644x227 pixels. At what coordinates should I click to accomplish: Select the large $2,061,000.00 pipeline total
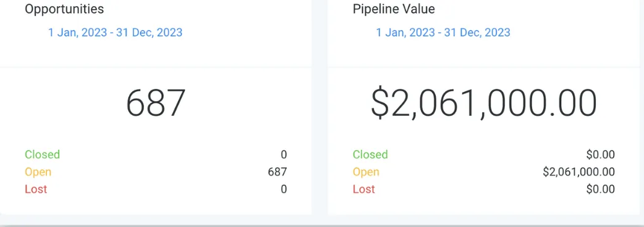click(484, 103)
